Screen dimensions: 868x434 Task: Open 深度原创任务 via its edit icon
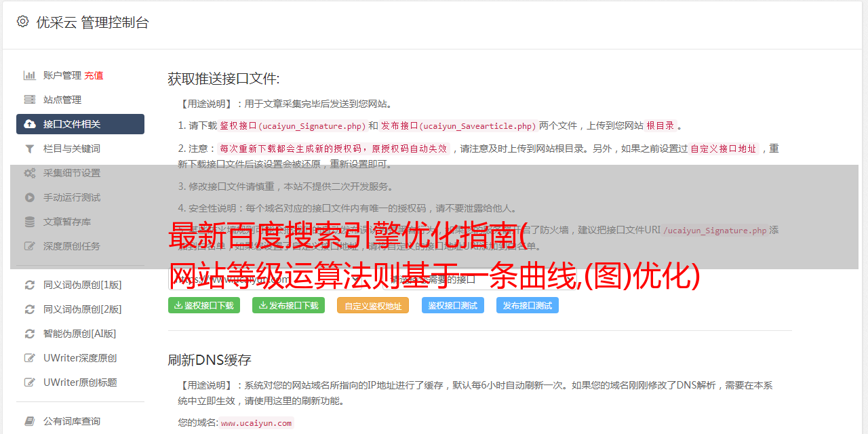pyautogui.click(x=30, y=246)
